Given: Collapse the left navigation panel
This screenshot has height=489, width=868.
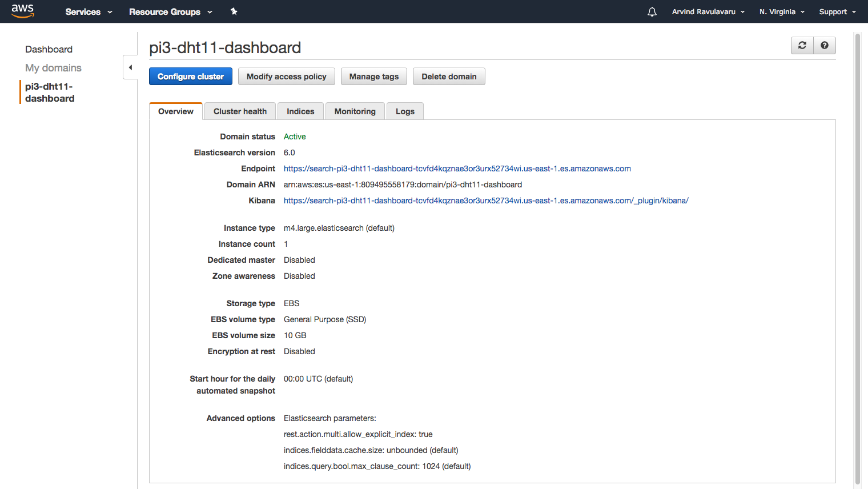Looking at the screenshot, I should pos(130,67).
